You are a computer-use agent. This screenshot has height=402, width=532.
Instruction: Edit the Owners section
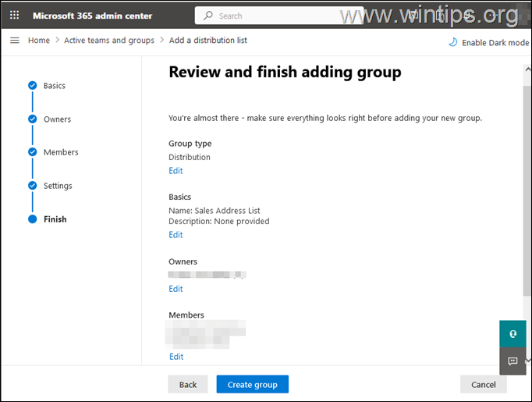pos(176,289)
